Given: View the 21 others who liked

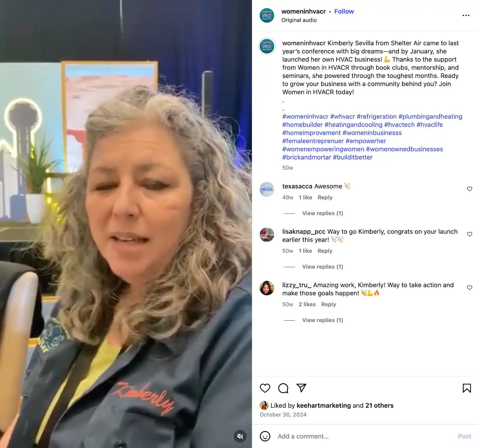Looking at the screenshot, I should coord(379,405).
